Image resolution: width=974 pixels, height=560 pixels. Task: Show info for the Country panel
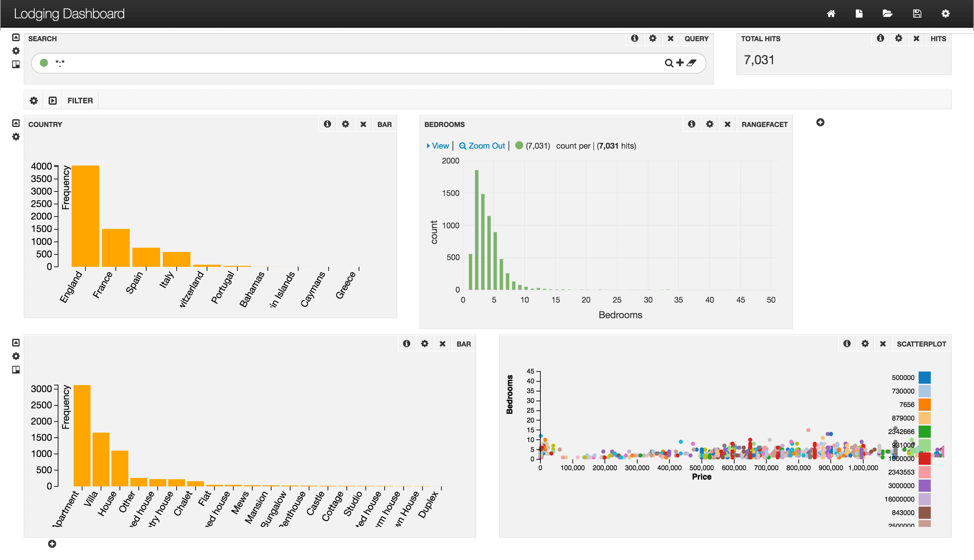pos(327,124)
